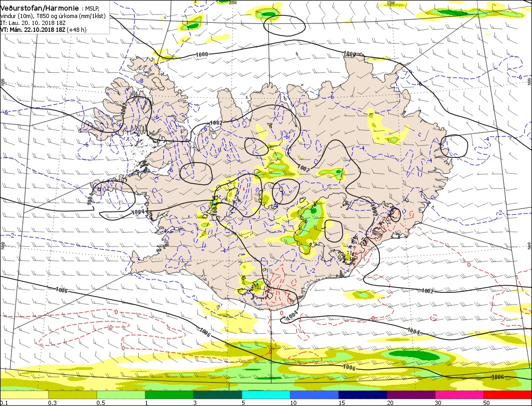Click the '10' legend value

point(293,403)
